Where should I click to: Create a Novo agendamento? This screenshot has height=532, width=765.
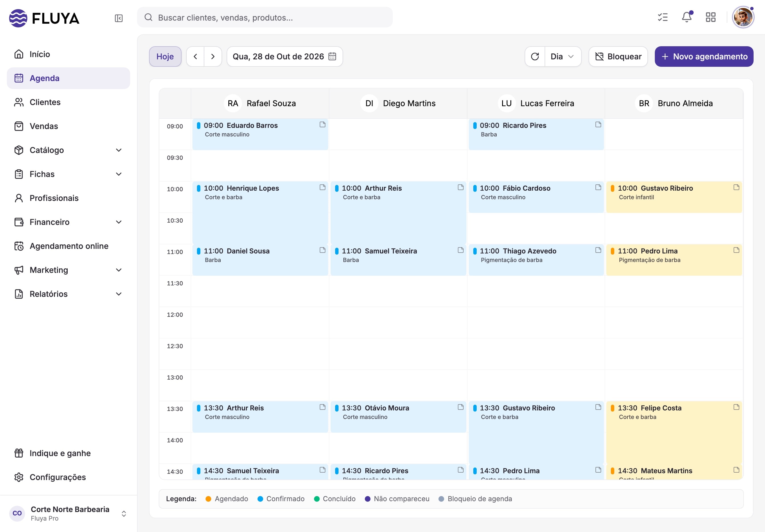tap(704, 57)
